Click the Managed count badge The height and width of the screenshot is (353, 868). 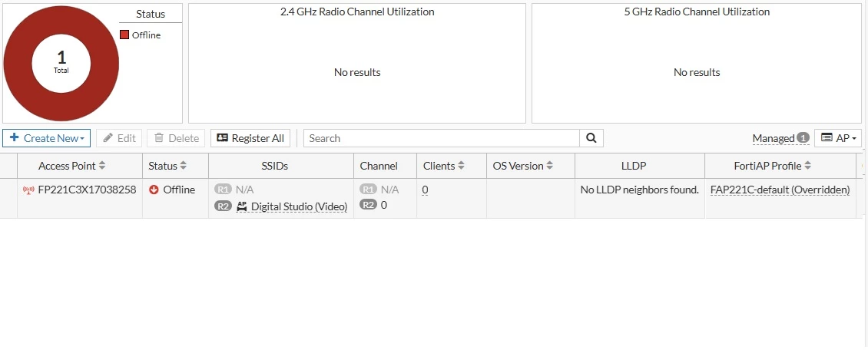click(803, 138)
